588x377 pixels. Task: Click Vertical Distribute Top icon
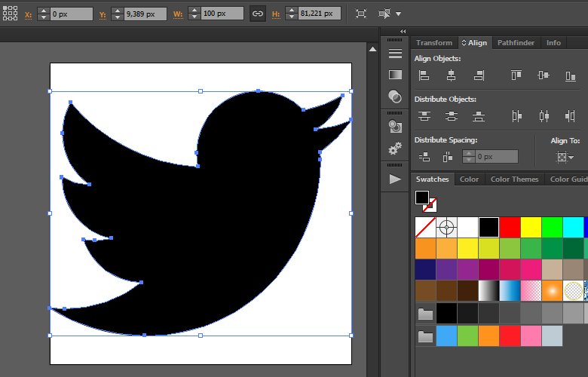pyautogui.click(x=424, y=116)
